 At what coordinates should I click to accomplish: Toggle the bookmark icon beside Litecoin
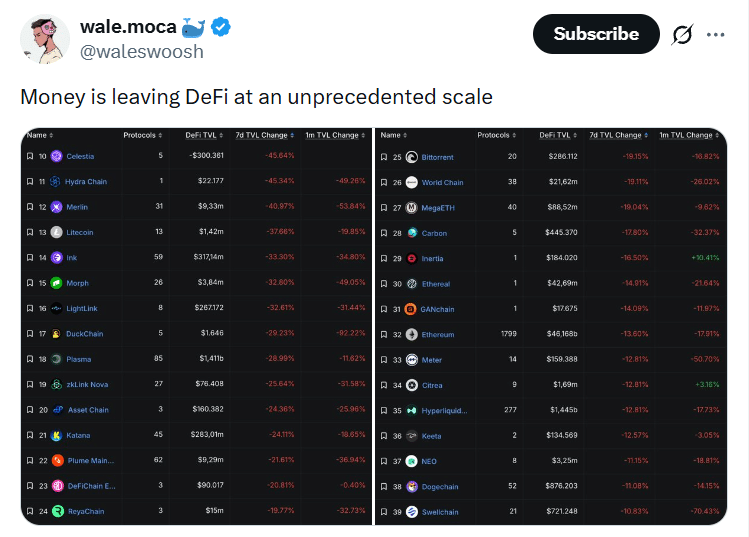click(29, 232)
